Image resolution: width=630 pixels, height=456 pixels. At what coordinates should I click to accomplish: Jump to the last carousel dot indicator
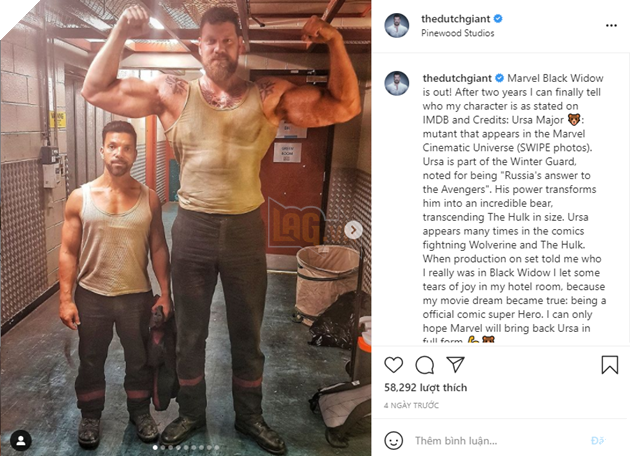tap(217, 447)
